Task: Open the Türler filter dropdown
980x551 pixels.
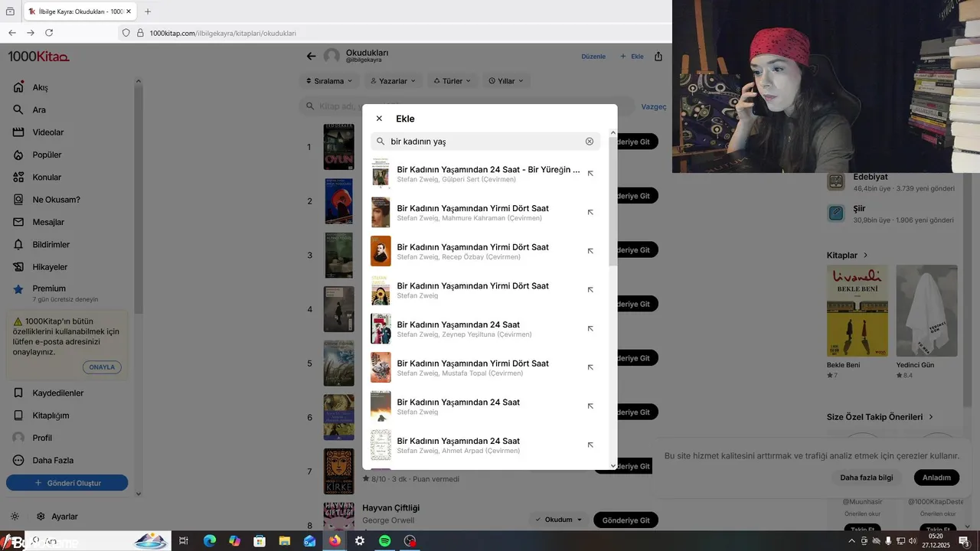Action: pos(452,81)
